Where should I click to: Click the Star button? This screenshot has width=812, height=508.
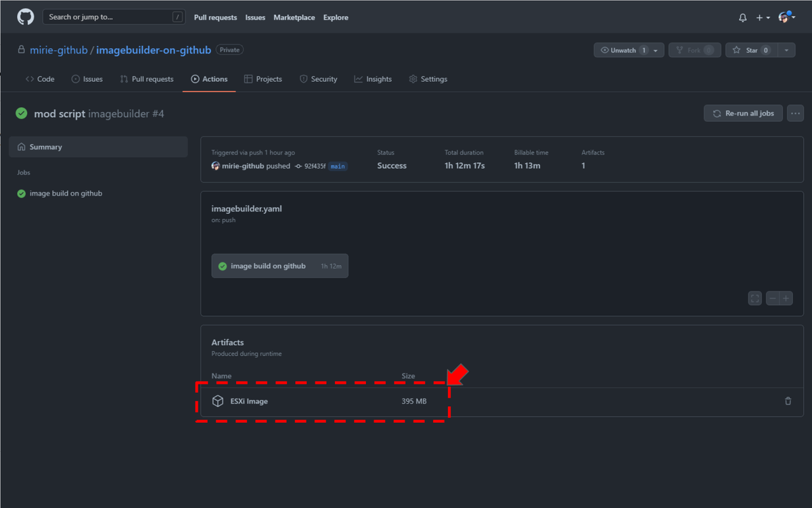pos(751,50)
